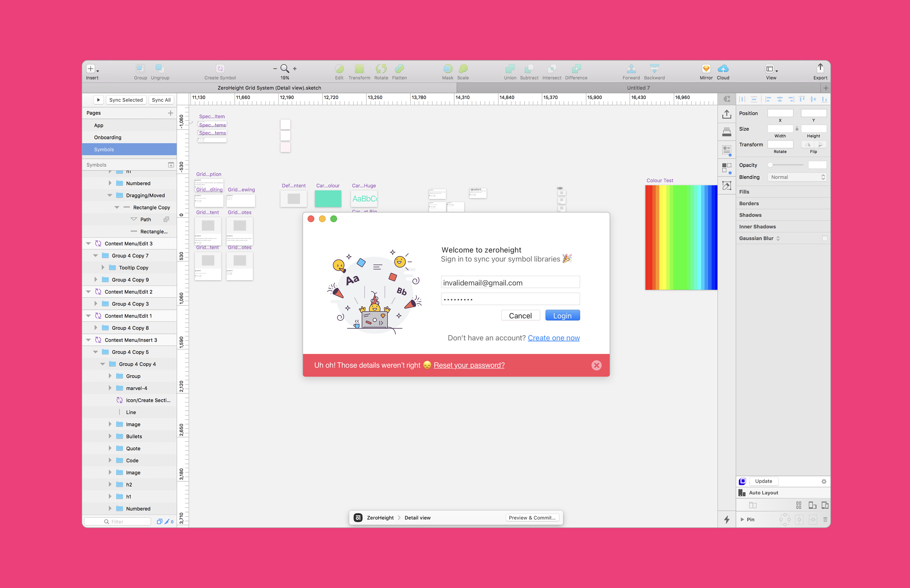Apply the Difference boolean operation
The height and width of the screenshot is (588, 910).
click(x=576, y=69)
